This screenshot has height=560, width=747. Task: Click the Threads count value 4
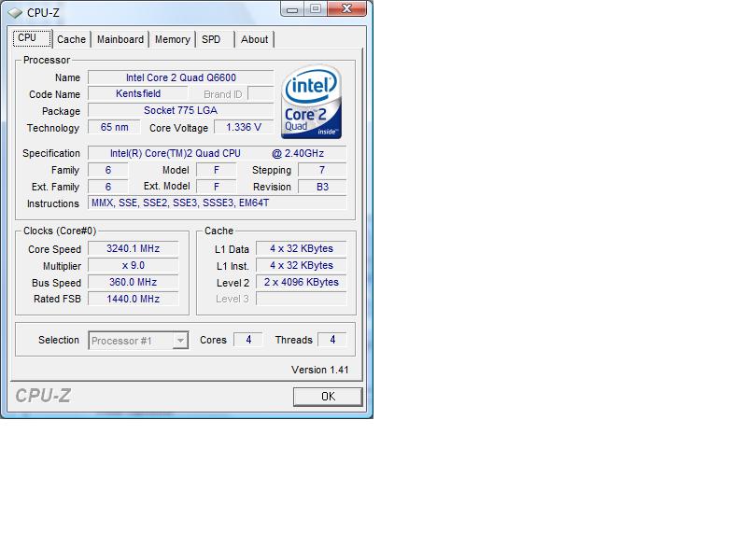(332, 340)
